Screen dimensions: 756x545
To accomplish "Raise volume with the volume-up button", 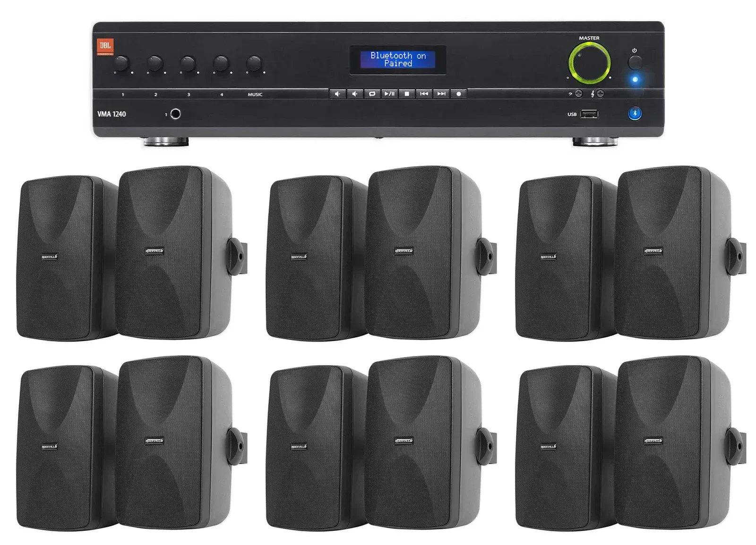I will pyautogui.click(x=355, y=94).
